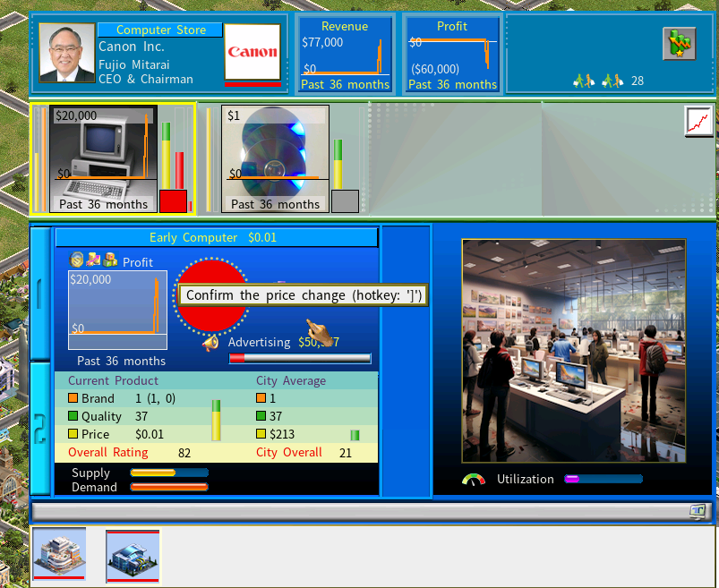
Task: Open the stock chart icon in the top panel
Action: [679, 44]
